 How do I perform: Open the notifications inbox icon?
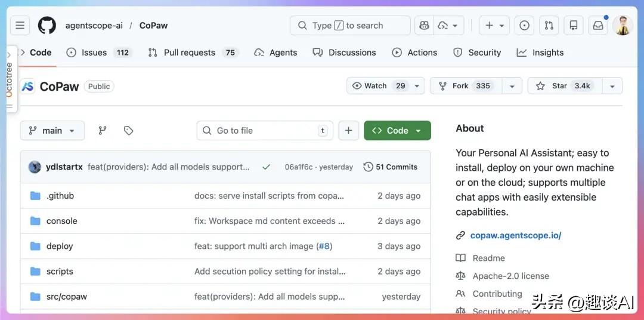(599, 26)
